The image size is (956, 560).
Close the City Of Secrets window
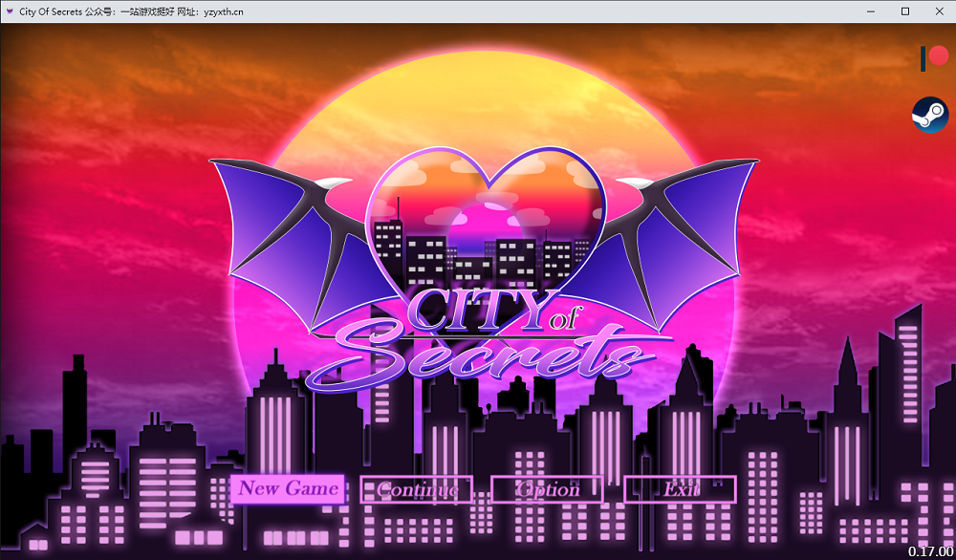[x=939, y=11]
